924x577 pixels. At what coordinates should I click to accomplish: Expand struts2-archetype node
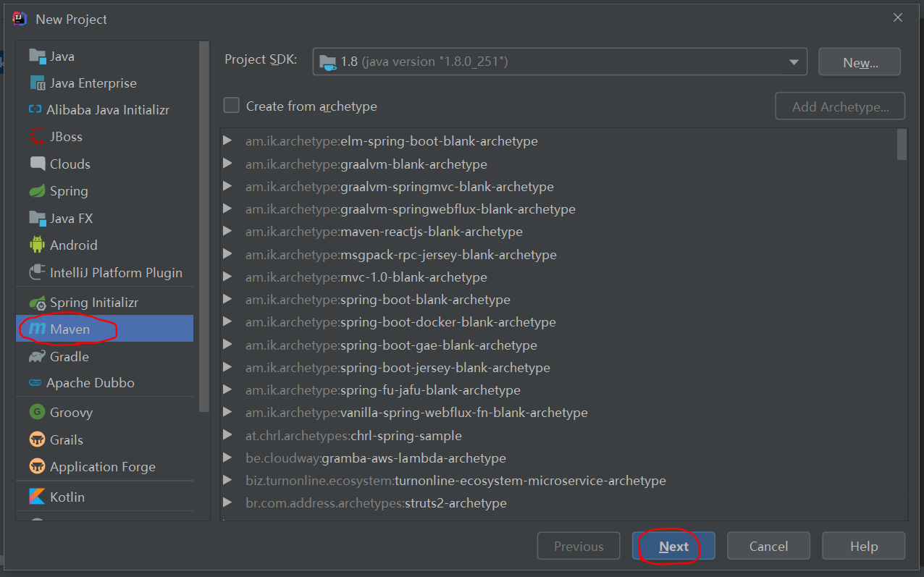point(227,502)
